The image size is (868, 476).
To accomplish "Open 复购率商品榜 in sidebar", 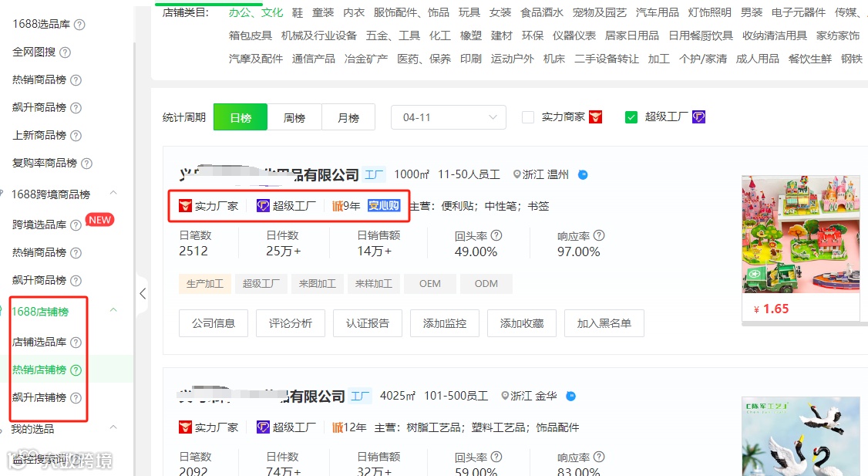I will coord(45,163).
